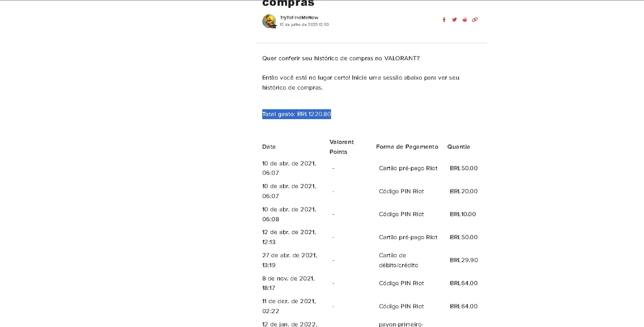Copy the article link icon
Viewport: 644px width, 327px height.
tap(475, 20)
